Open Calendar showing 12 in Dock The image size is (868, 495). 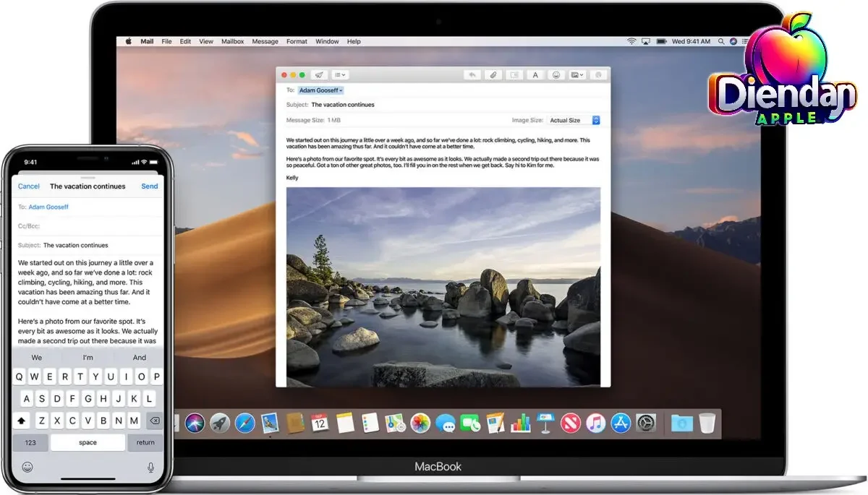320,423
